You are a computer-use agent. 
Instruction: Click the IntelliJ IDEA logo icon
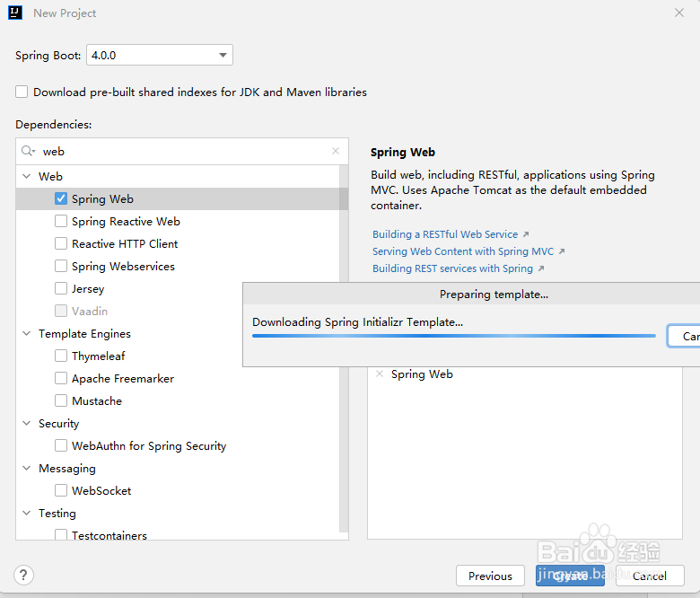(x=14, y=13)
